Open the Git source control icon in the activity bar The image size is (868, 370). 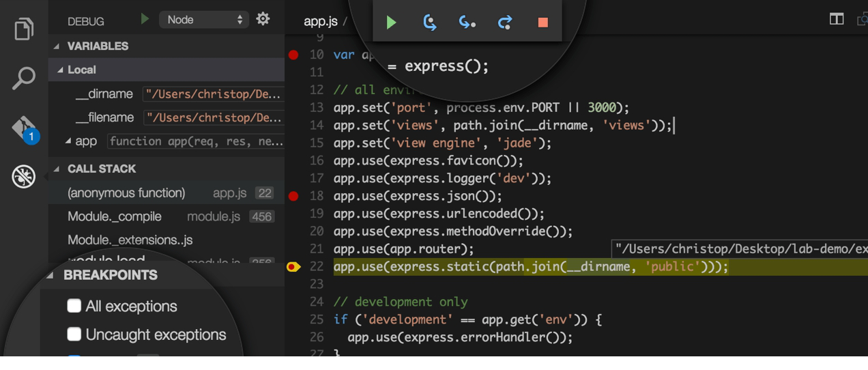[25, 129]
